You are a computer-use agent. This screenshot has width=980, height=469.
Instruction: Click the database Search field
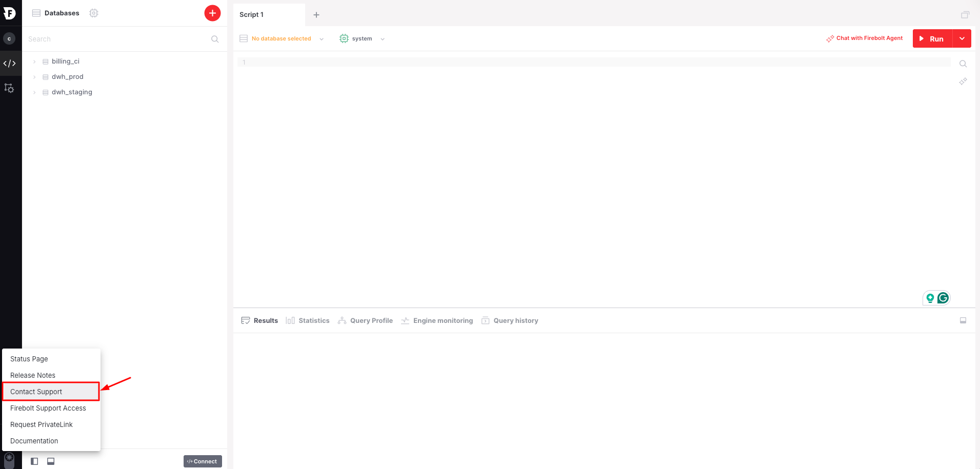[103, 38]
